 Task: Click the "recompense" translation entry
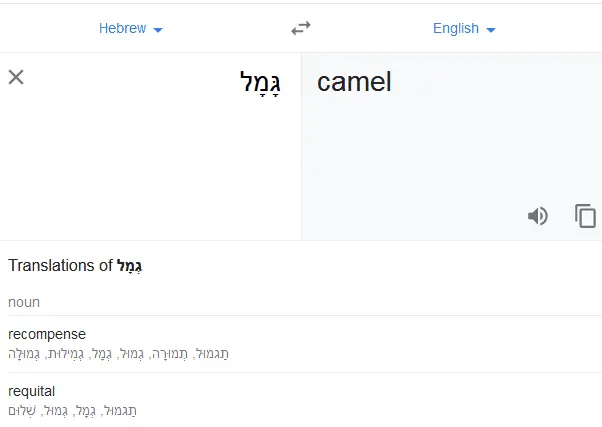click(x=47, y=334)
